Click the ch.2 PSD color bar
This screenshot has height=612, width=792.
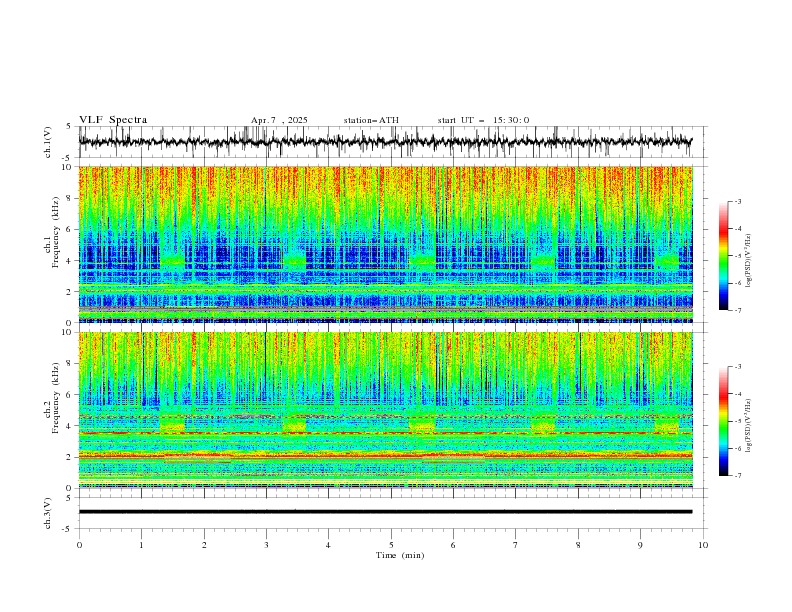coord(723,421)
